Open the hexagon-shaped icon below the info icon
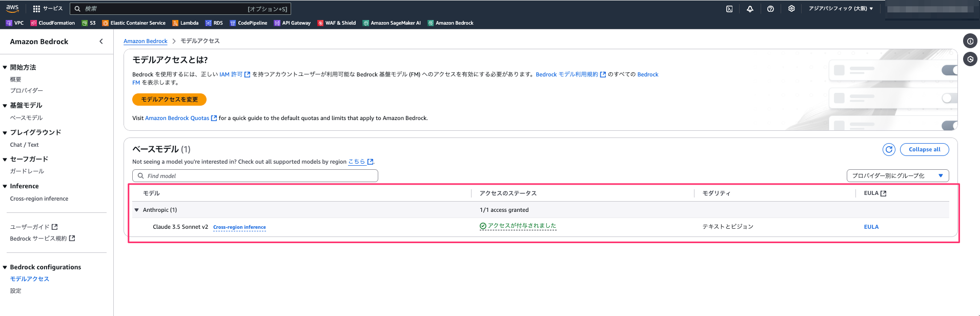 point(970,59)
